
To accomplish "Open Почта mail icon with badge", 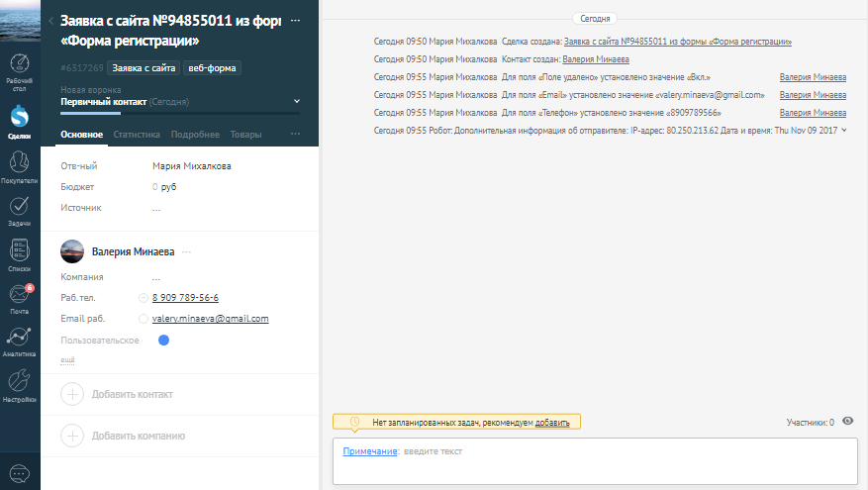I will pyautogui.click(x=19, y=296).
